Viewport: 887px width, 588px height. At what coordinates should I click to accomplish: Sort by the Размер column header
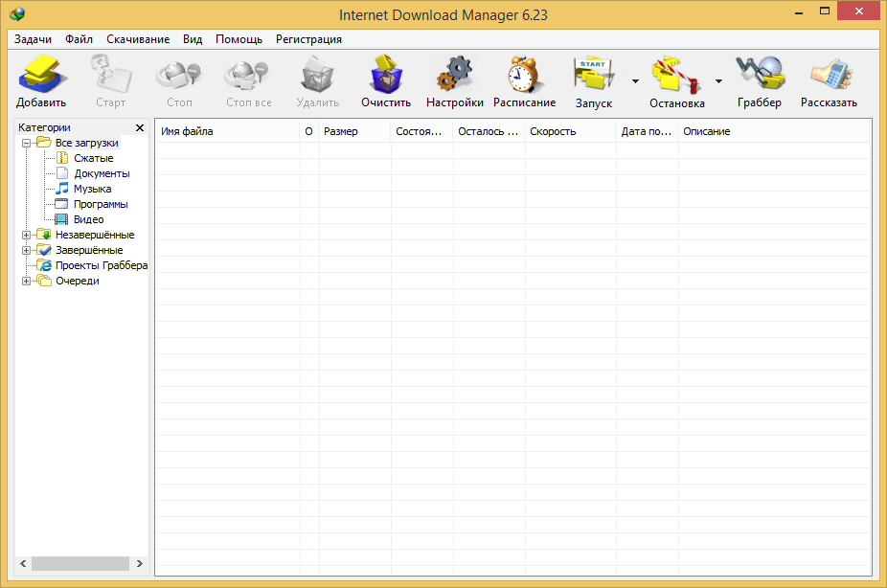(x=354, y=131)
